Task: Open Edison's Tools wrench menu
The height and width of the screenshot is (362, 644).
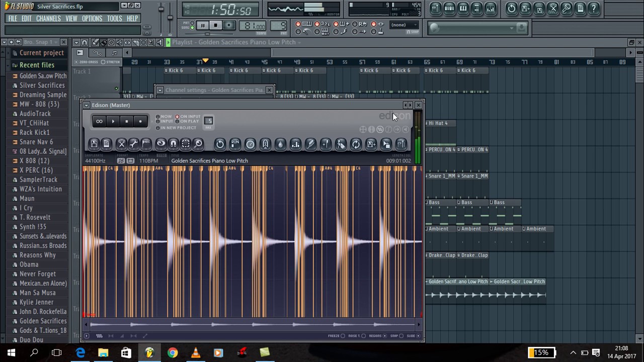Action: pyautogui.click(x=133, y=144)
